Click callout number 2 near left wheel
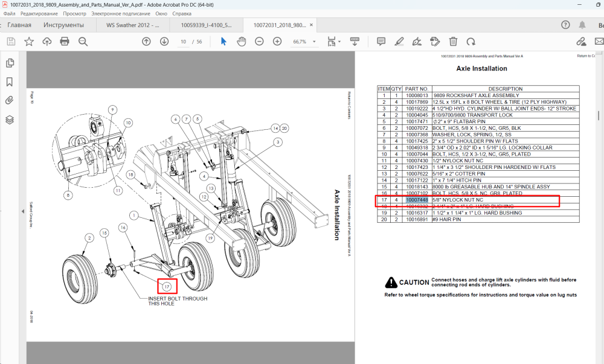Image resolution: width=604 pixels, height=364 pixels. (89, 238)
